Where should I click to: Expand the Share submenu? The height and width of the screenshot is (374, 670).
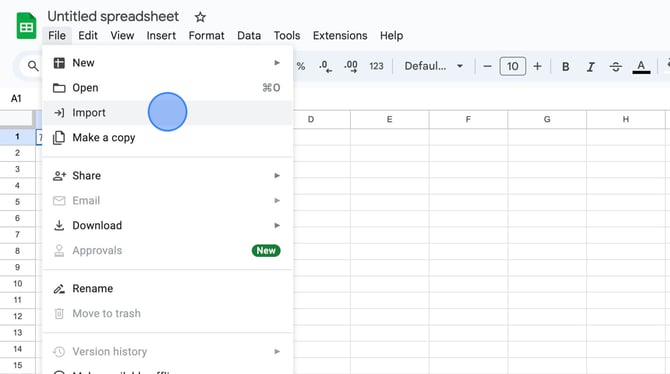pos(168,176)
